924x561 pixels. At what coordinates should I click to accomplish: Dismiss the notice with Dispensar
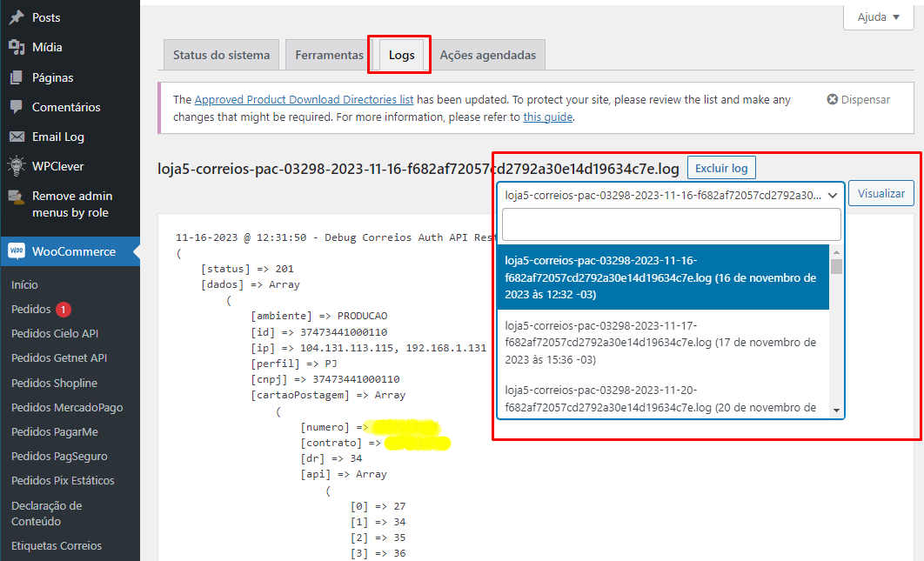[x=859, y=100]
